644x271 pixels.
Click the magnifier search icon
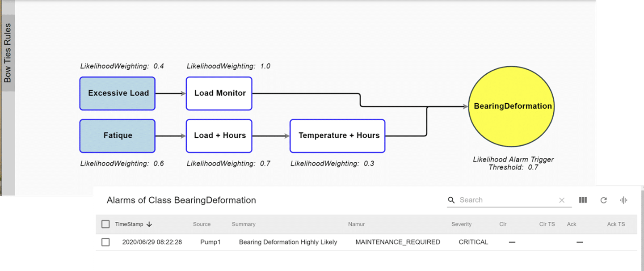(451, 200)
